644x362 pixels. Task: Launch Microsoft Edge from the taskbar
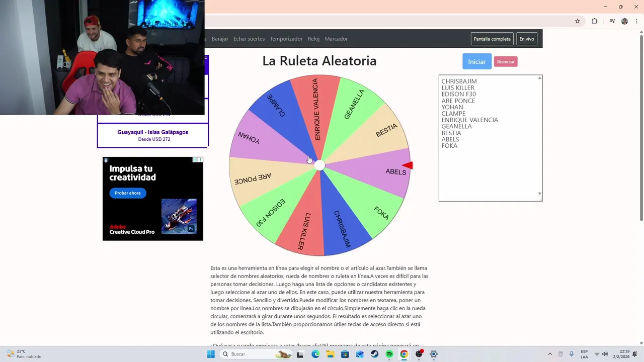[315, 354]
